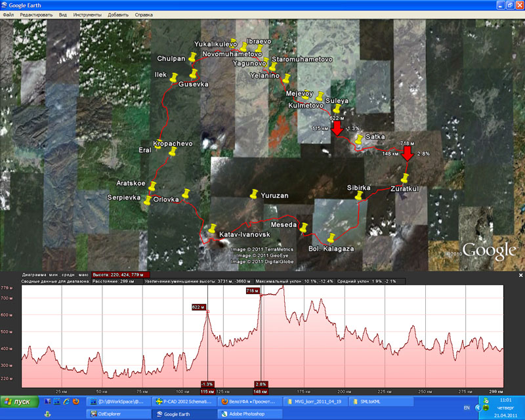Click the Максимальный уклон summary value
The width and height of the screenshot is (525, 420).
[x=295, y=282]
